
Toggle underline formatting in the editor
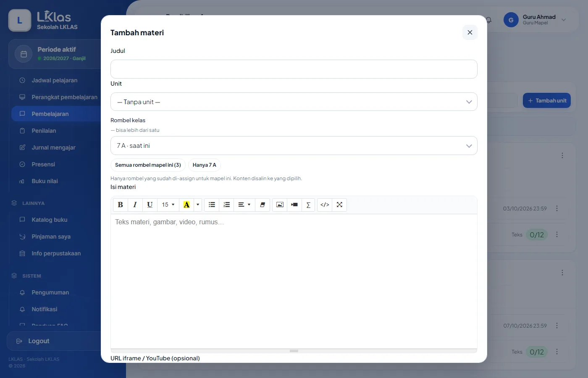150,205
